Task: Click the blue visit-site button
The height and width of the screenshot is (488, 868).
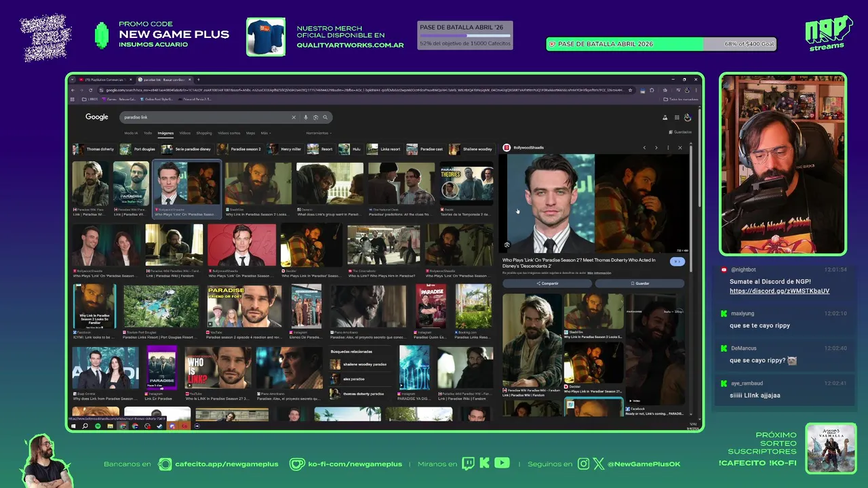Action: pyautogui.click(x=677, y=262)
